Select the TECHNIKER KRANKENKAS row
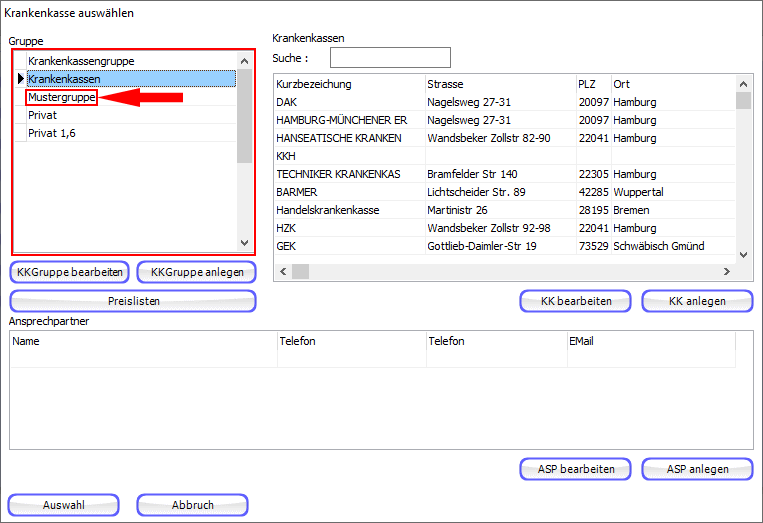 click(x=338, y=174)
